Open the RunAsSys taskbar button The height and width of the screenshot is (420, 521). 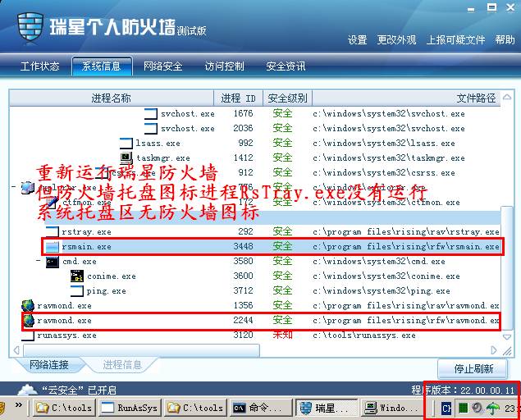click(130, 408)
